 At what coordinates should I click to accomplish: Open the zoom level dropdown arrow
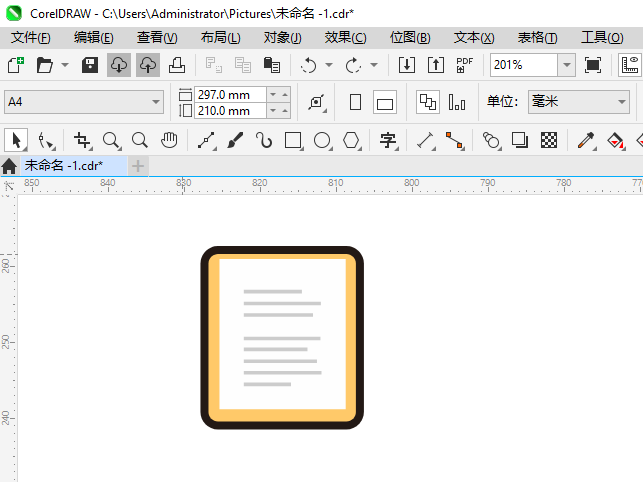point(567,65)
